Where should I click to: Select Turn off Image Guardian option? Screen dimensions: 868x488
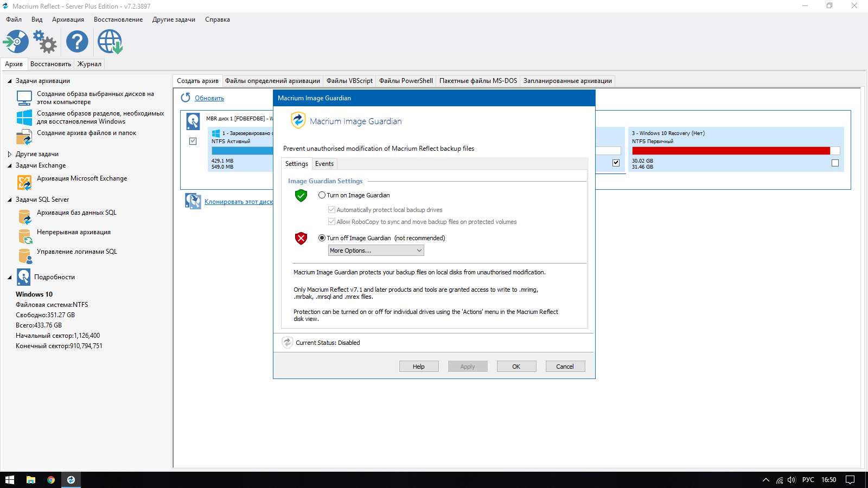pyautogui.click(x=322, y=238)
